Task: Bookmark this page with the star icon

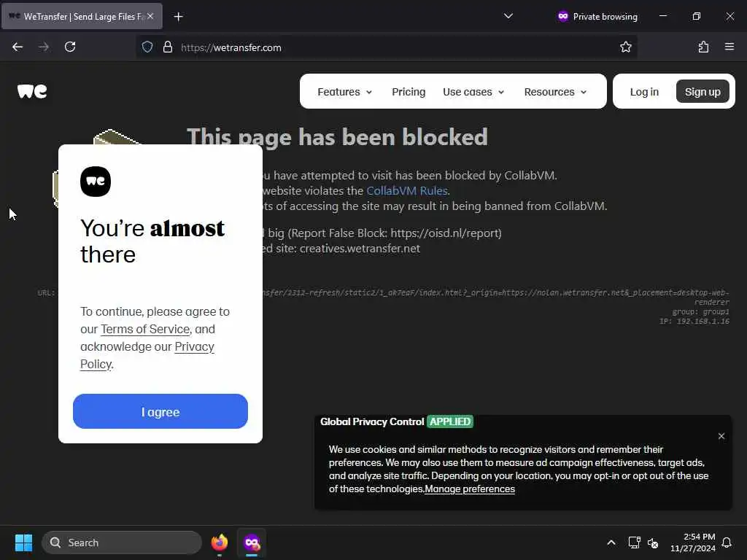Action: 625,47
